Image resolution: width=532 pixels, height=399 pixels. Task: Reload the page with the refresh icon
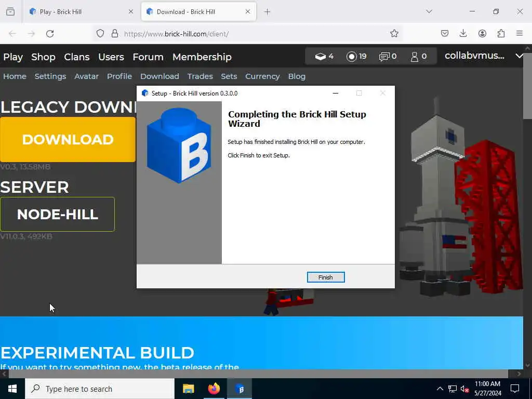(x=50, y=34)
